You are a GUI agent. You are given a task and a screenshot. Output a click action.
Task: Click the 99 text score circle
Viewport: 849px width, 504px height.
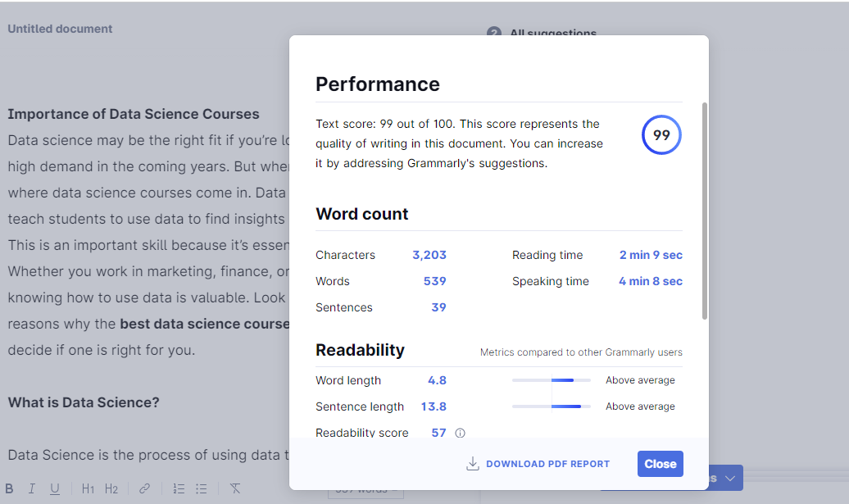coord(661,135)
